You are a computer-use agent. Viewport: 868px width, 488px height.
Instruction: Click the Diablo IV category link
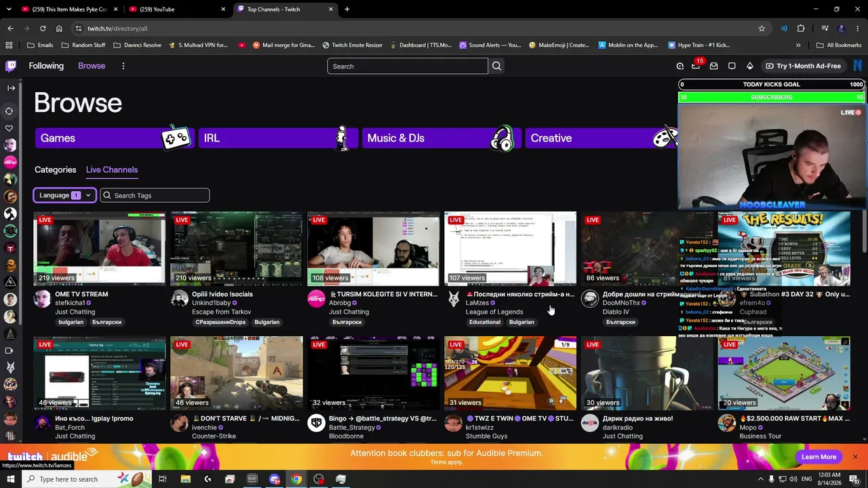click(616, 312)
